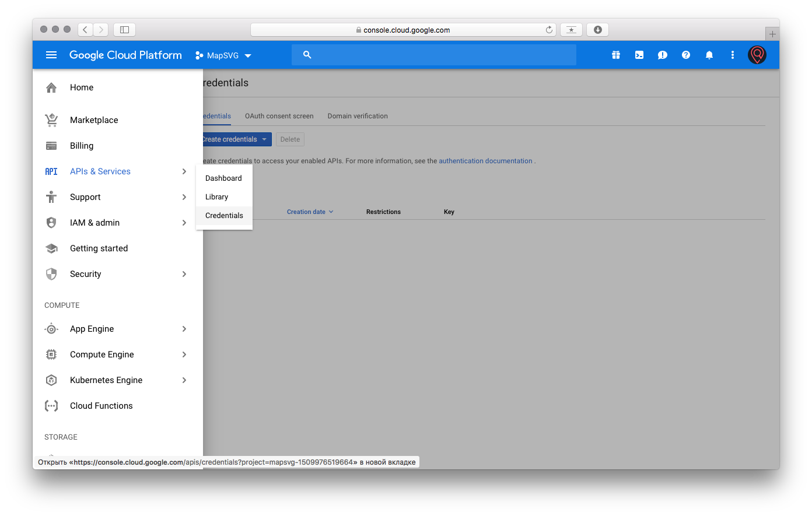
Task: Open Marketplace in the sidebar
Action: tap(118, 120)
